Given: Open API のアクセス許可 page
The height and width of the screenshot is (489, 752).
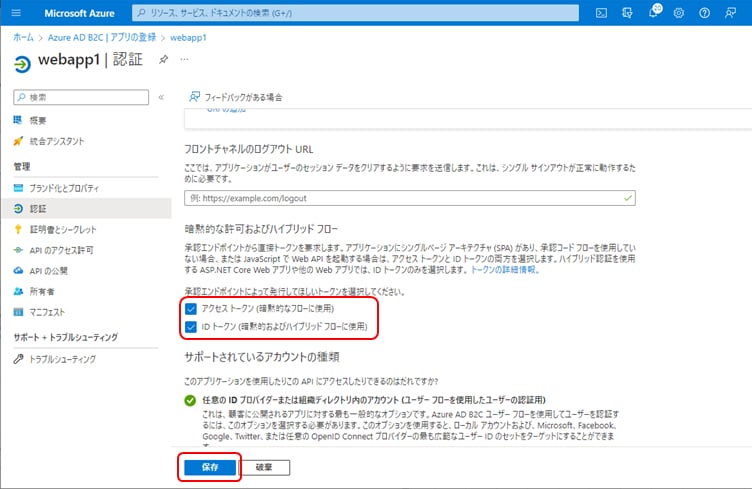Looking at the screenshot, I should [61, 250].
